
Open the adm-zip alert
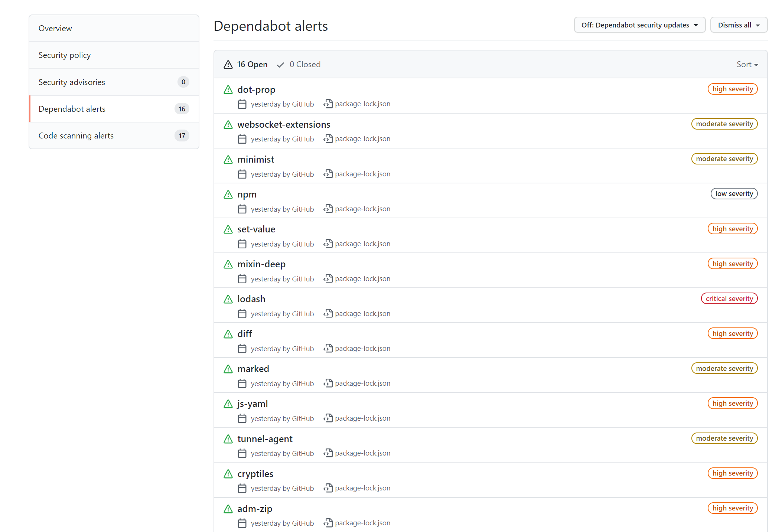pos(255,509)
